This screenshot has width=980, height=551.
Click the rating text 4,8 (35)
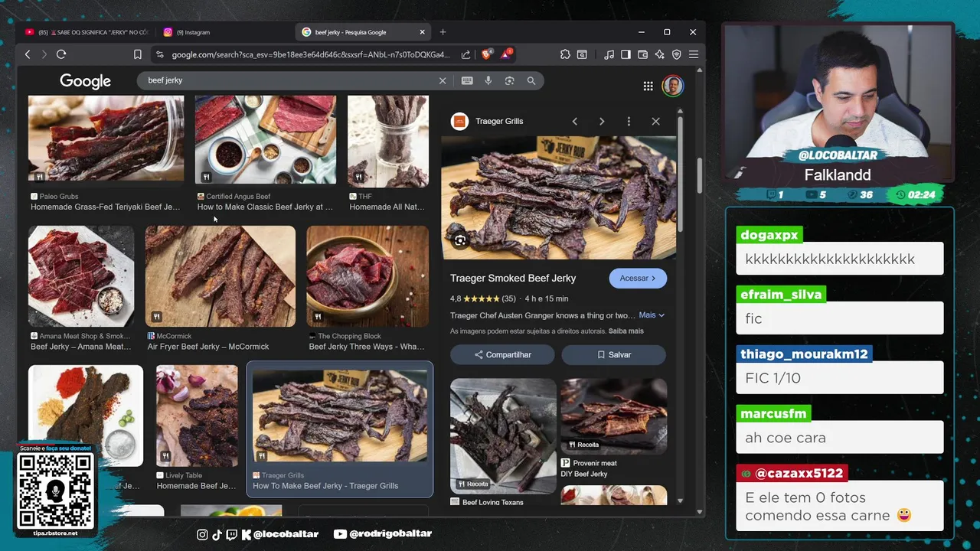pos(482,298)
